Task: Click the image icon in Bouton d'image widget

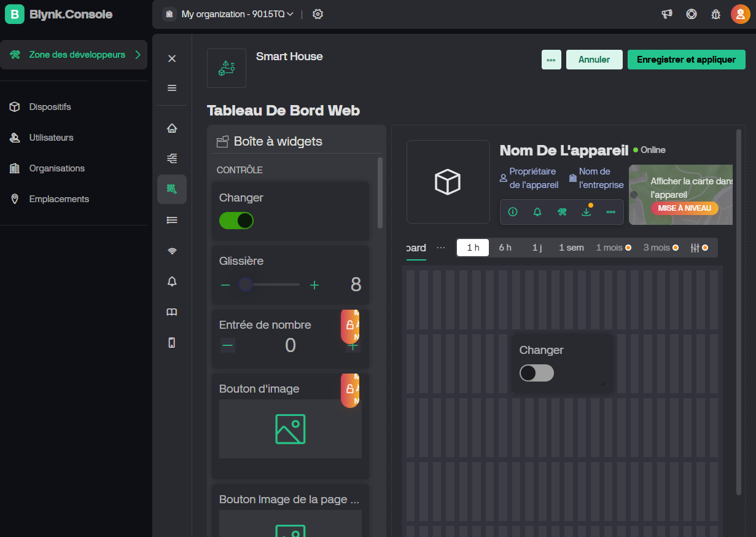Action: 290,429
